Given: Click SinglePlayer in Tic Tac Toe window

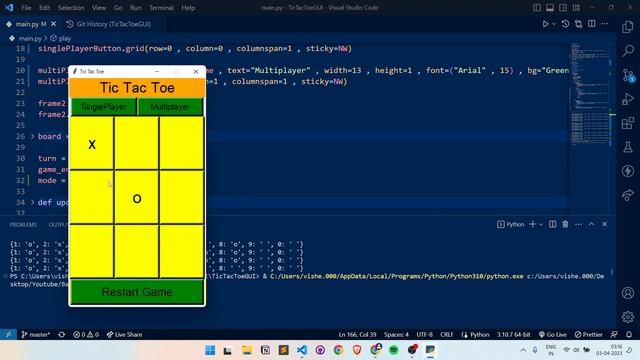Looking at the screenshot, I should click(x=104, y=107).
